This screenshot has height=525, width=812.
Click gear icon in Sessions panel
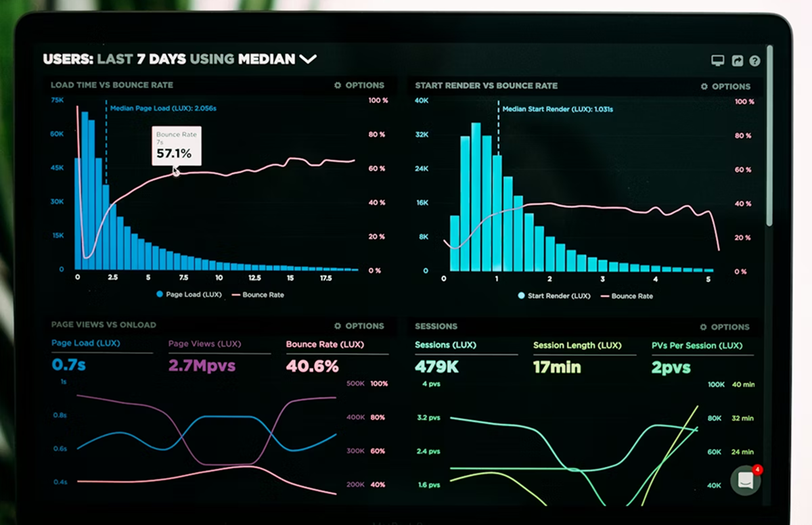(x=704, y=327)
